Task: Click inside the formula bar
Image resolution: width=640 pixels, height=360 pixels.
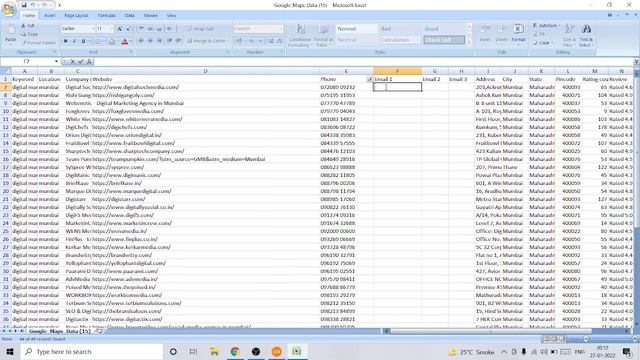Action: tap(363, 62)
